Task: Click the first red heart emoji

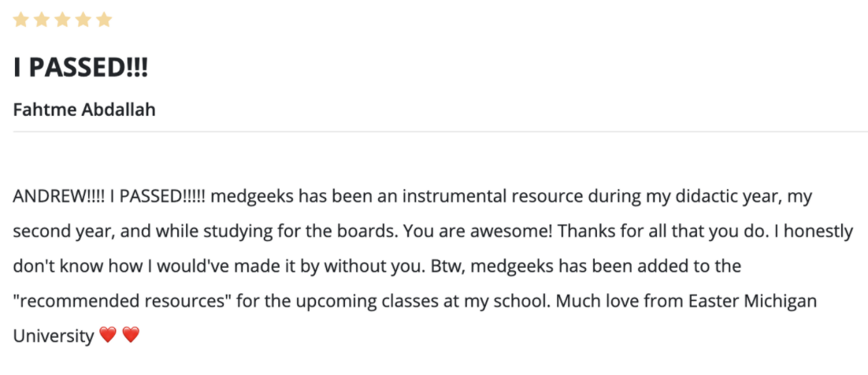Action: click(x=108, y=335)
